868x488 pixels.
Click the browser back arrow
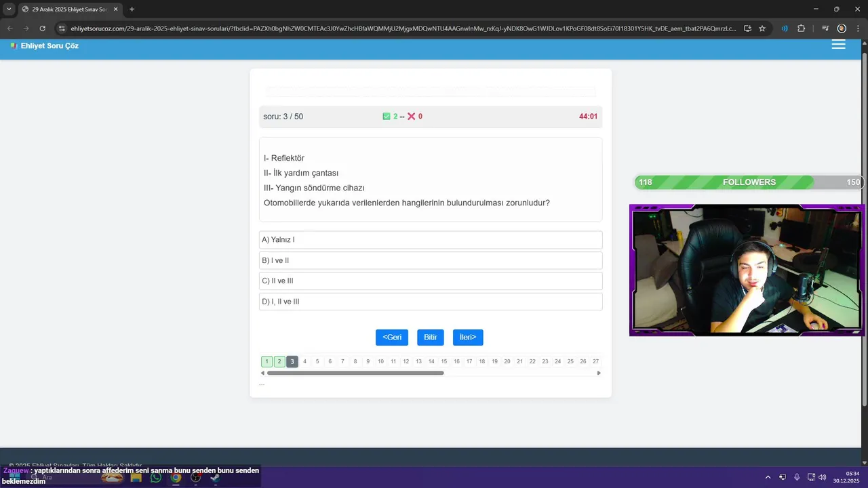pos(9,28)
